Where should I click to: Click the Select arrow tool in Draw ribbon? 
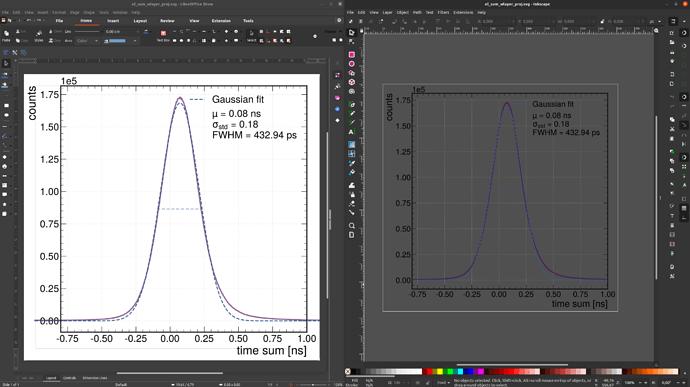click(x=251, y=34)
